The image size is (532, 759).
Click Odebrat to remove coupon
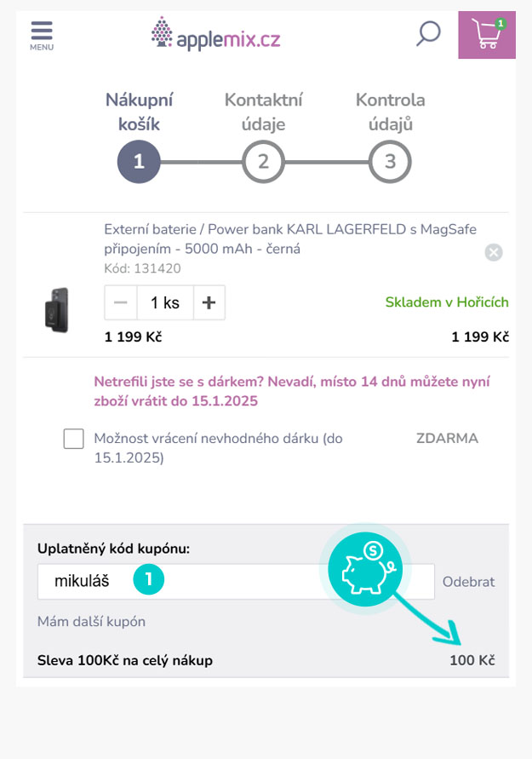[469, 581]
